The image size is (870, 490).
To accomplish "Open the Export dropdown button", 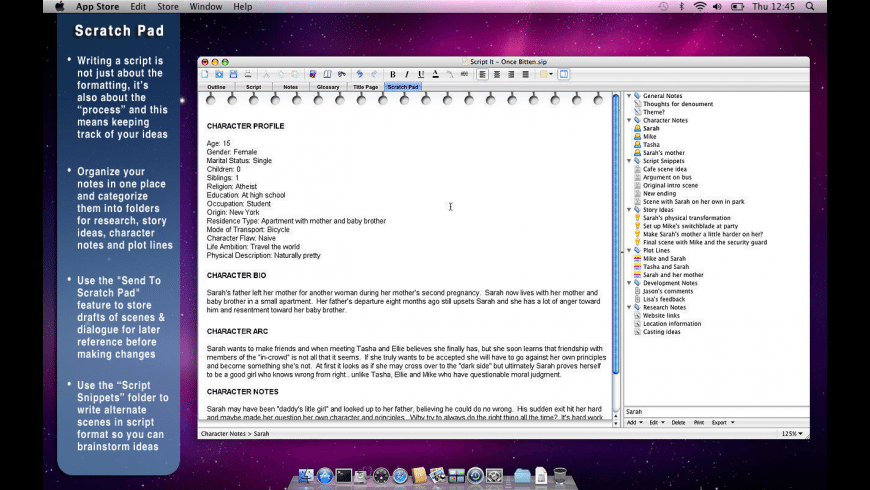I will point(723,423).
